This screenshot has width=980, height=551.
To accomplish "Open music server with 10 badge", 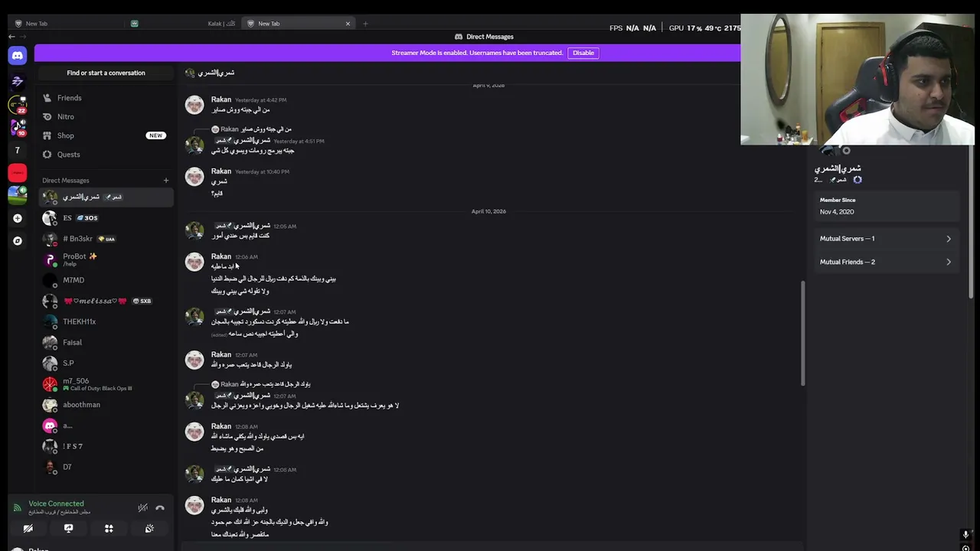I will point(18,127).
